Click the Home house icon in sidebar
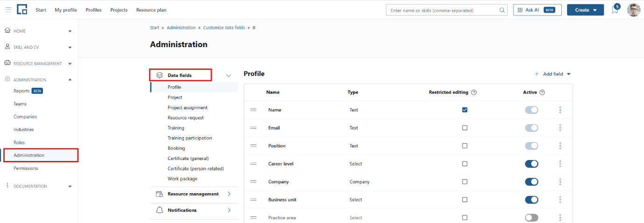This screenshot has width=644, height=223. [x=7, y=31]
